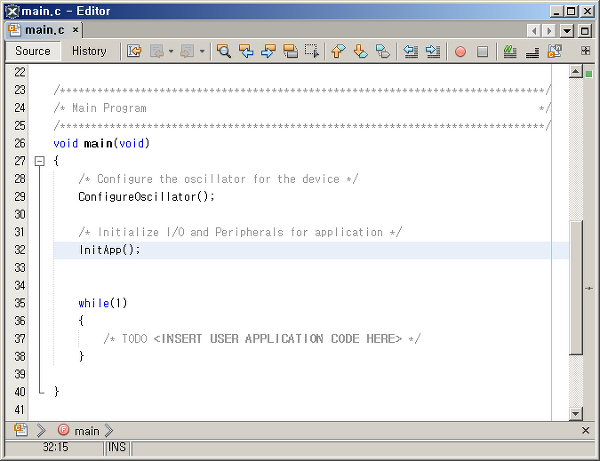600x461 pixels.
Task: Click the scrollbar up arrow
Action: coord(576,71)
